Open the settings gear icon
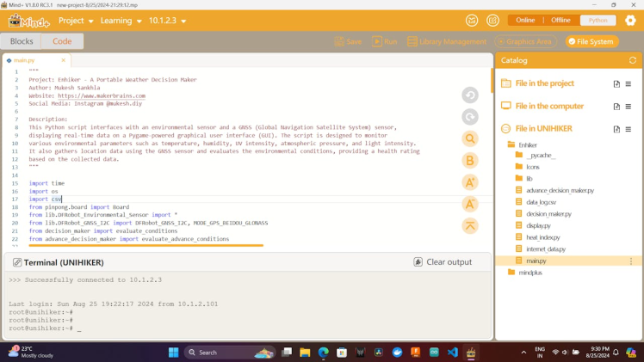 click(630, 21)
